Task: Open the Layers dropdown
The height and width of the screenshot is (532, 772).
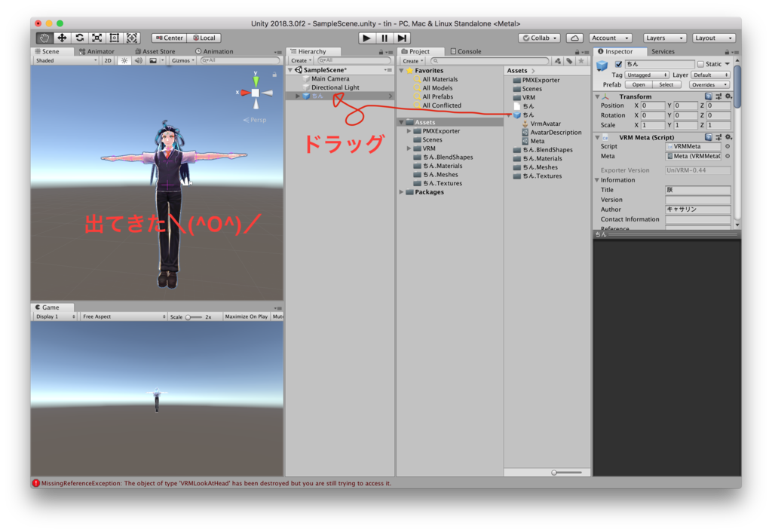Action: [x=665, y=38]
